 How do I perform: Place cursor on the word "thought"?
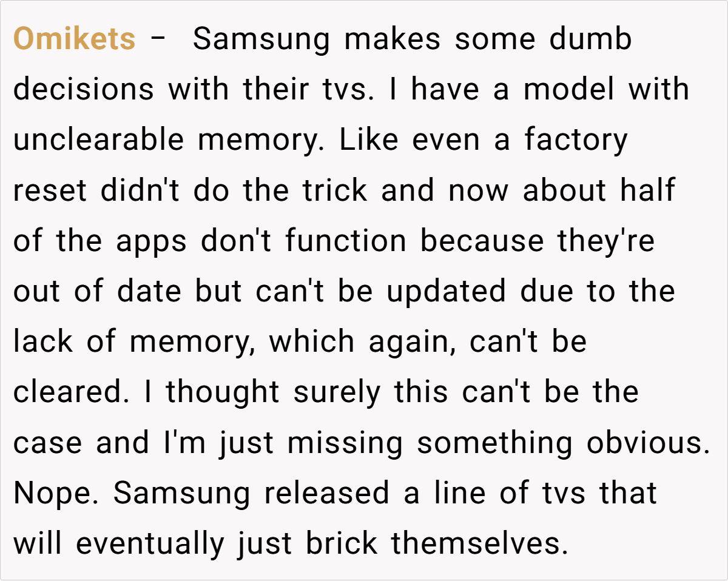coord(223,392)
